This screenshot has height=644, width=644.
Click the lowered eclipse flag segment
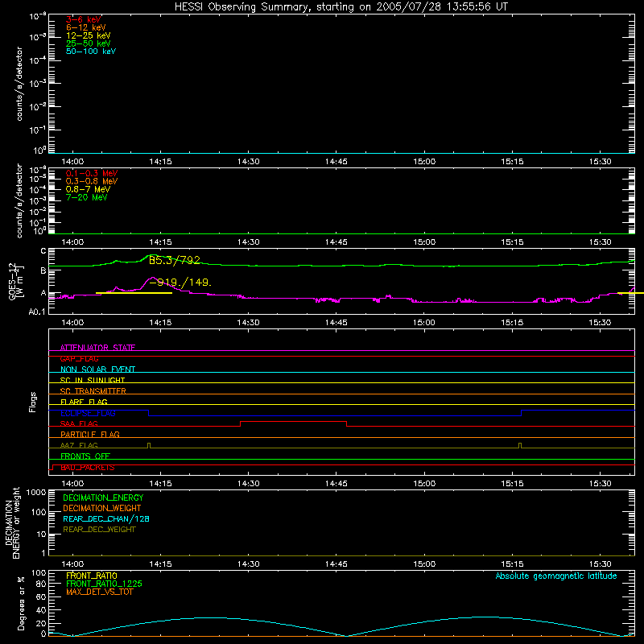tap(335, 415)
